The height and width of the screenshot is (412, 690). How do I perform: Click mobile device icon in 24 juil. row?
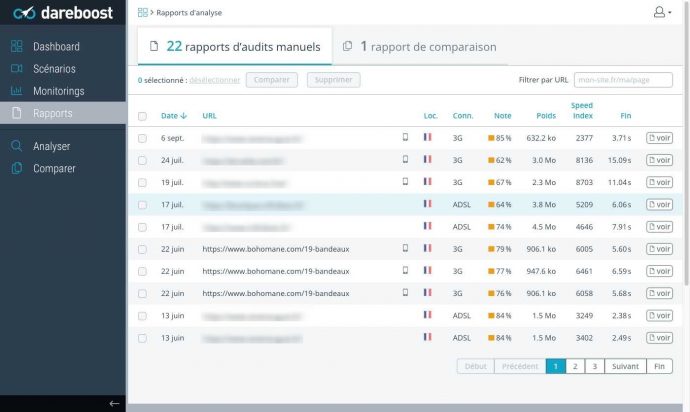(405, 159)
